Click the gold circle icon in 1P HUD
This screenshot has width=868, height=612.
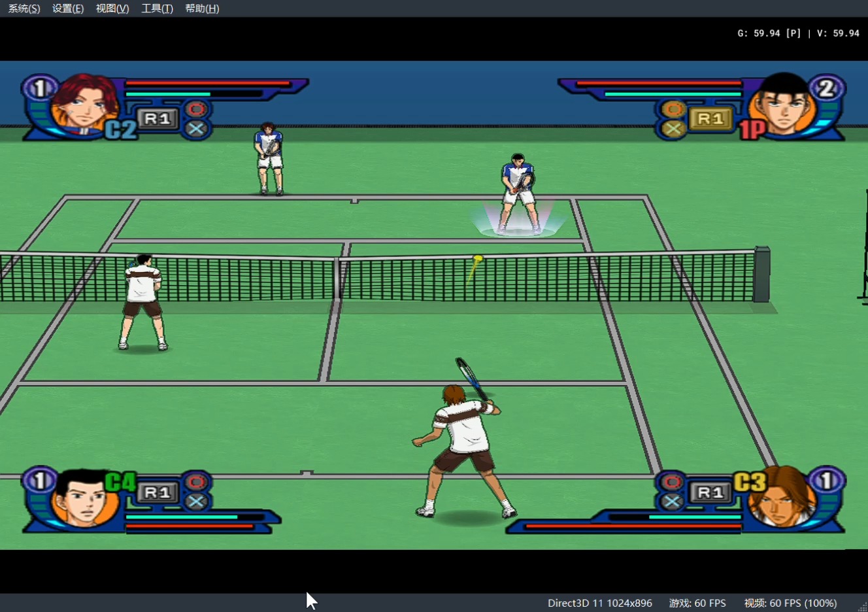click(x=673, y=109)
